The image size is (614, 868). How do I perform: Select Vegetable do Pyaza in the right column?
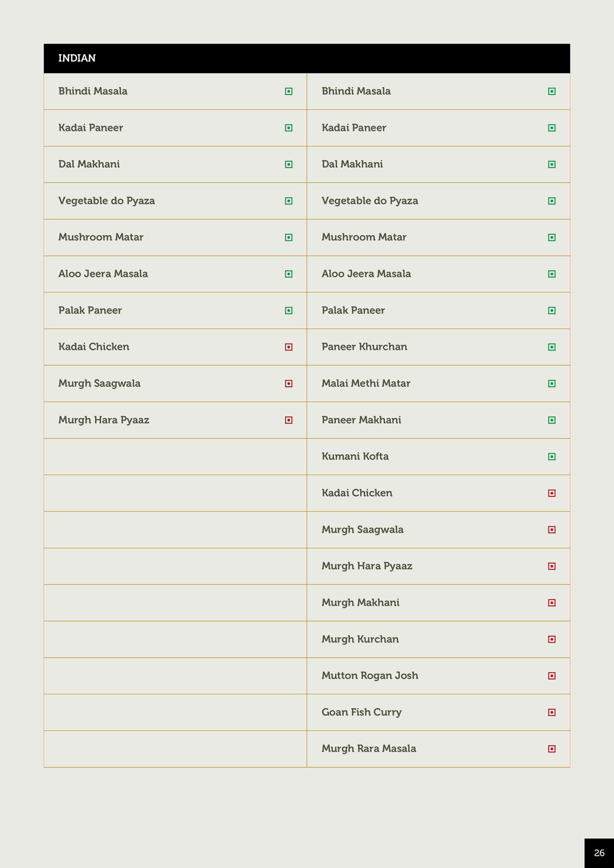[x=369, y=201]
